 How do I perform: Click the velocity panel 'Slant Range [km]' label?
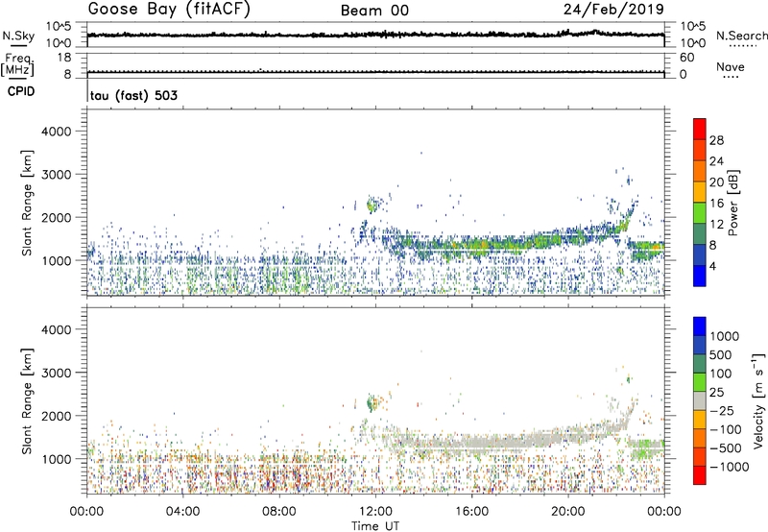(27, 400)
